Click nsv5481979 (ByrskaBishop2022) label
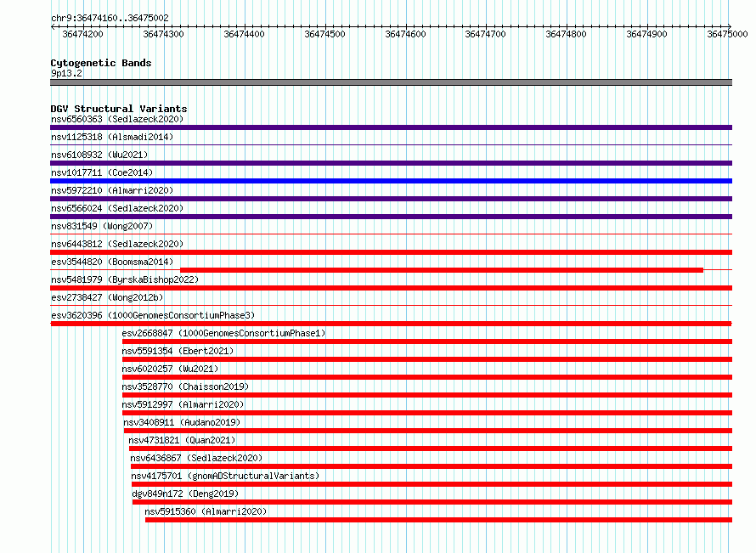The image size is (756, 553). pyautogui.click(x=125, y=279)
